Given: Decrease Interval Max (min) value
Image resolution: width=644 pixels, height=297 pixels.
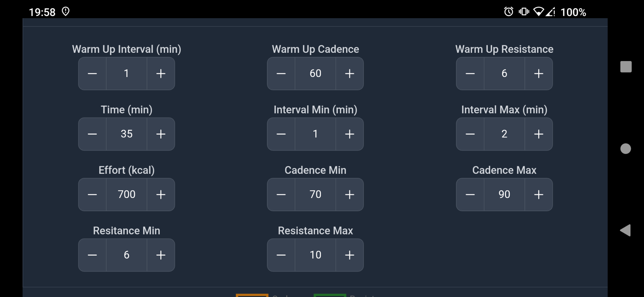Looking at the screenshot, I should tap(470, 134).
